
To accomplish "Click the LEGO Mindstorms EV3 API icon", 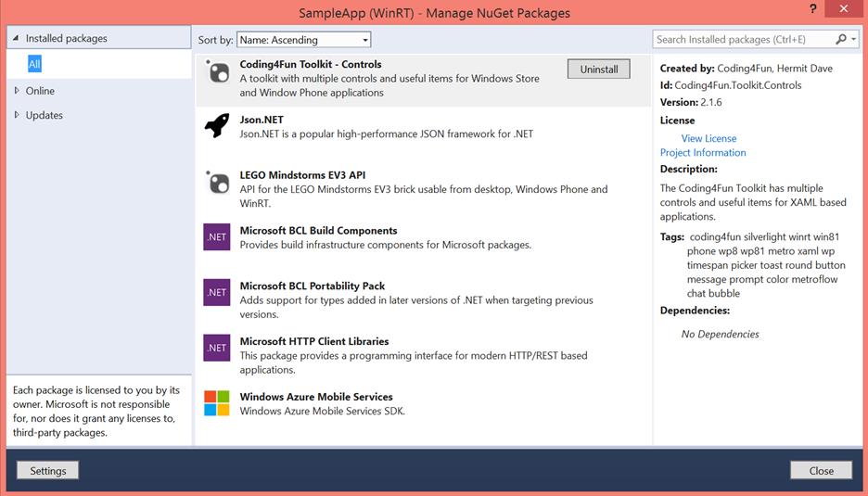I will coord(217,182).
